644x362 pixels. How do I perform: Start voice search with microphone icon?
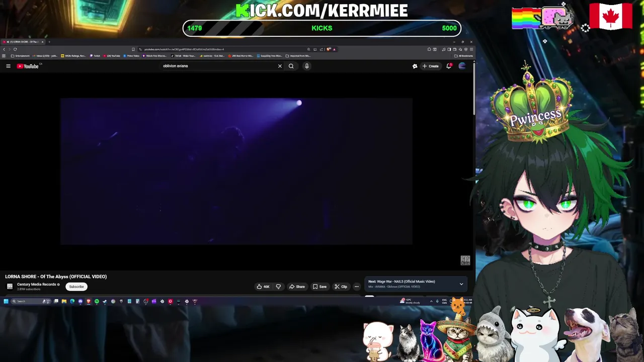pos(306,66)
